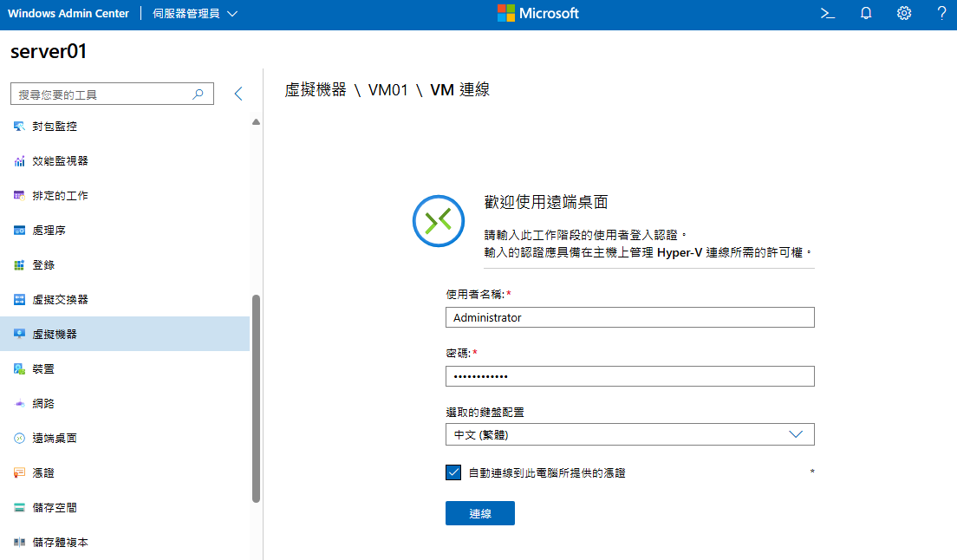Open 網路 tool icon
957x560 pixels.
[20, 404]
